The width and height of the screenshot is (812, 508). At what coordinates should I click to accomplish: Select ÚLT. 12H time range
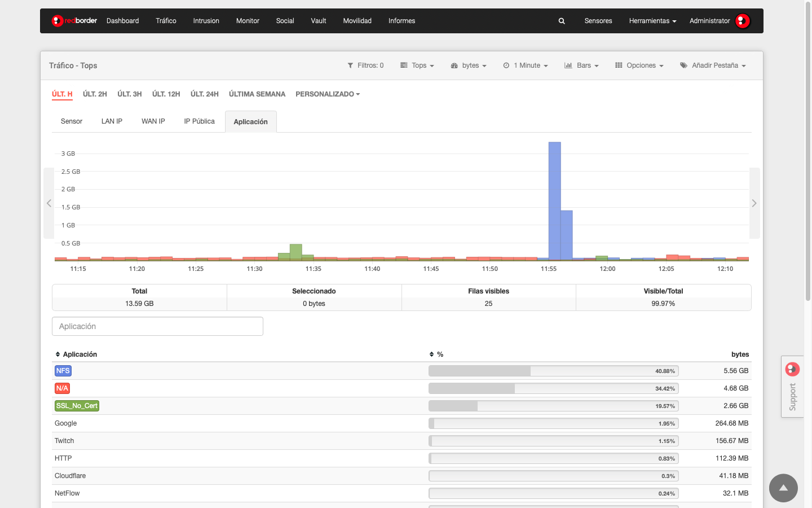[x=166, y=94]
